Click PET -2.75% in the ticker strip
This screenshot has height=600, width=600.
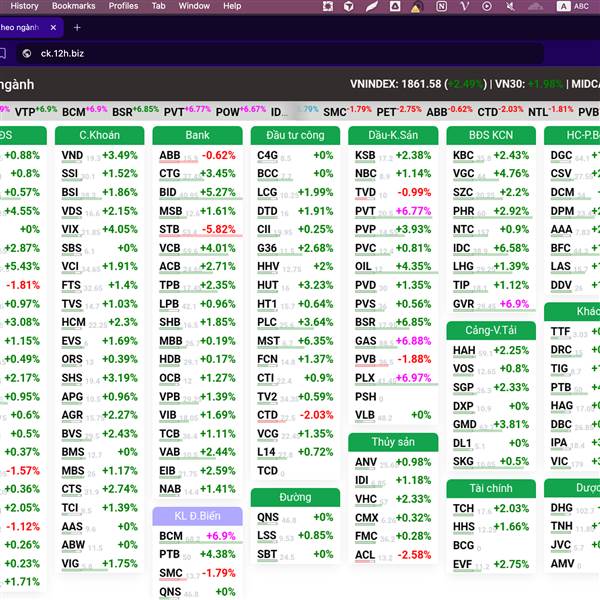coord(399,111)
